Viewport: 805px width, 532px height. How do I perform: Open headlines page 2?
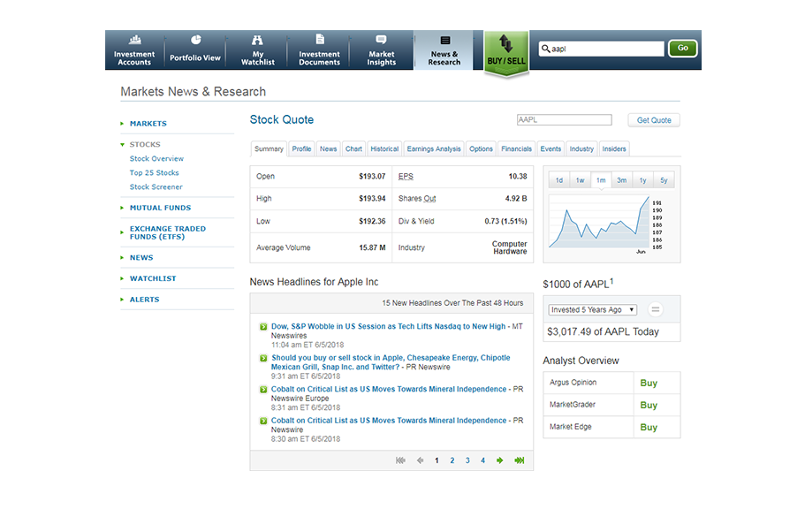tap(452, 460)
